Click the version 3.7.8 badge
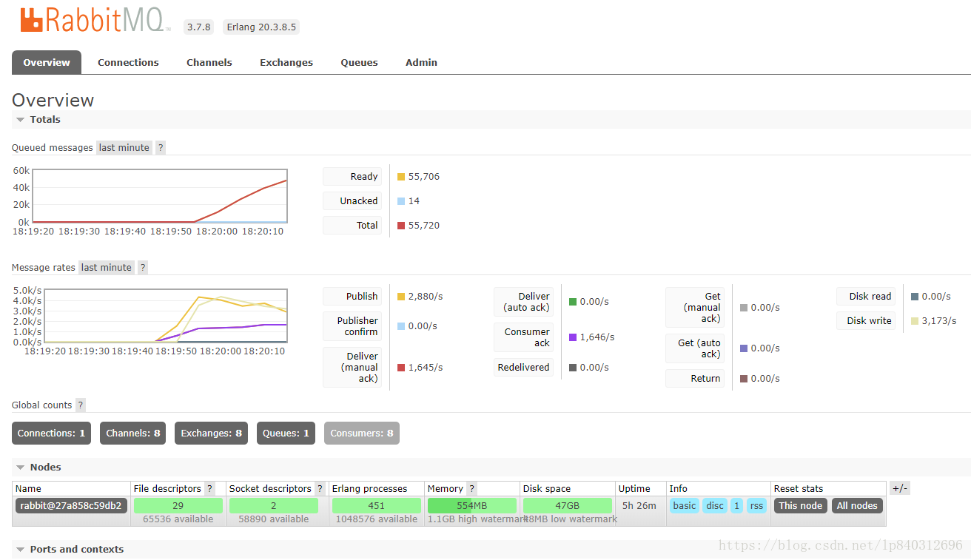 click(x=198, y=27)
